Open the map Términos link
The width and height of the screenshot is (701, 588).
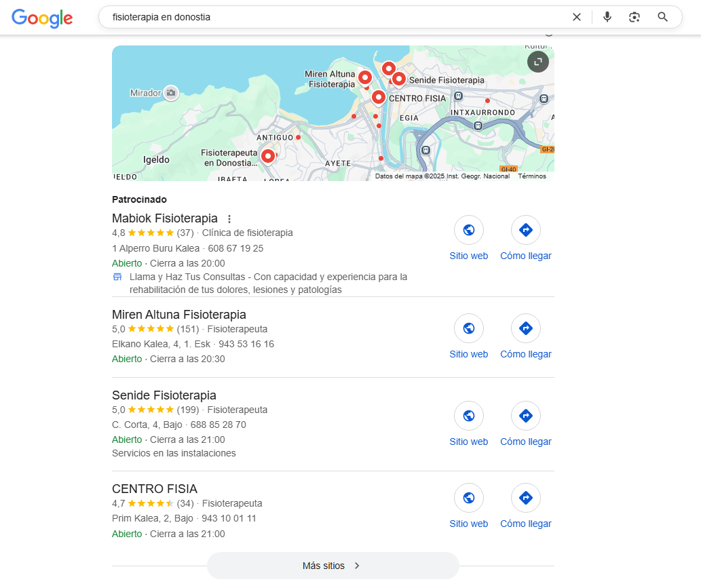(x=532, y=176)
